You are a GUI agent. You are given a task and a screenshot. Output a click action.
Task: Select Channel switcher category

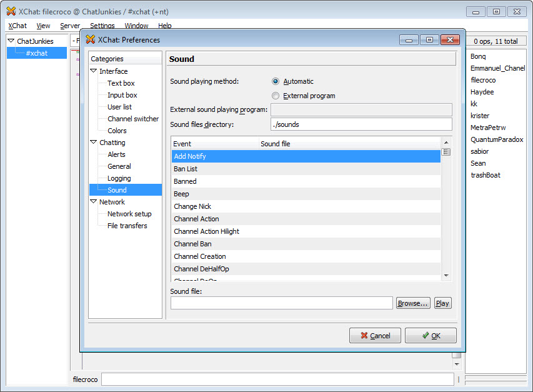coord(133,119)
